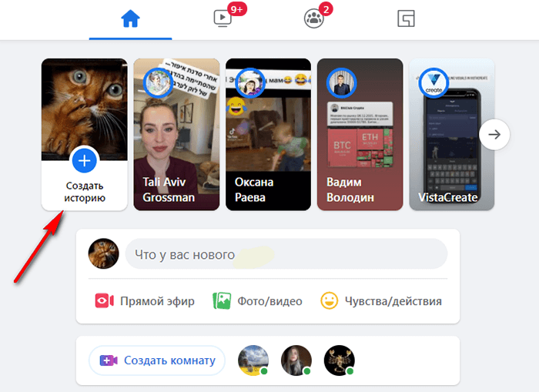Open the VistaCreate story
Viewport: 539px width, 392px height.
(451, 134)
